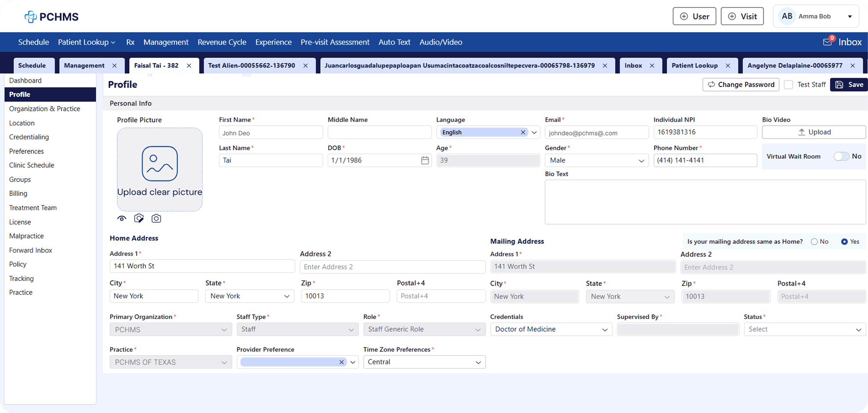Click the Change Password button
Viewport: 868px width, 413px height.
click(x=741, y=85)
